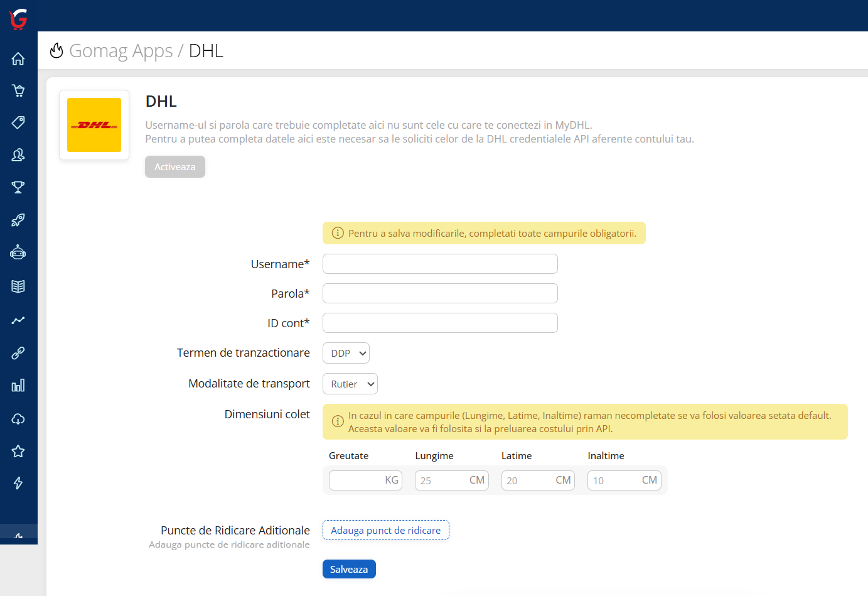Select the trophy icon in sidebar
The height and width of the screenshot is (596, 868).
click(18, 187)
